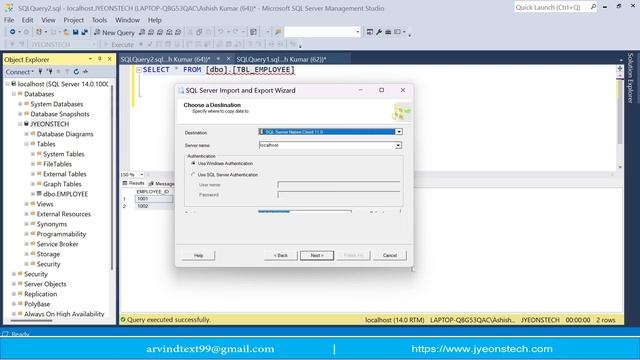Expand the Views tree node
This screenshot has width=640, height=360.
click(26, 204)
